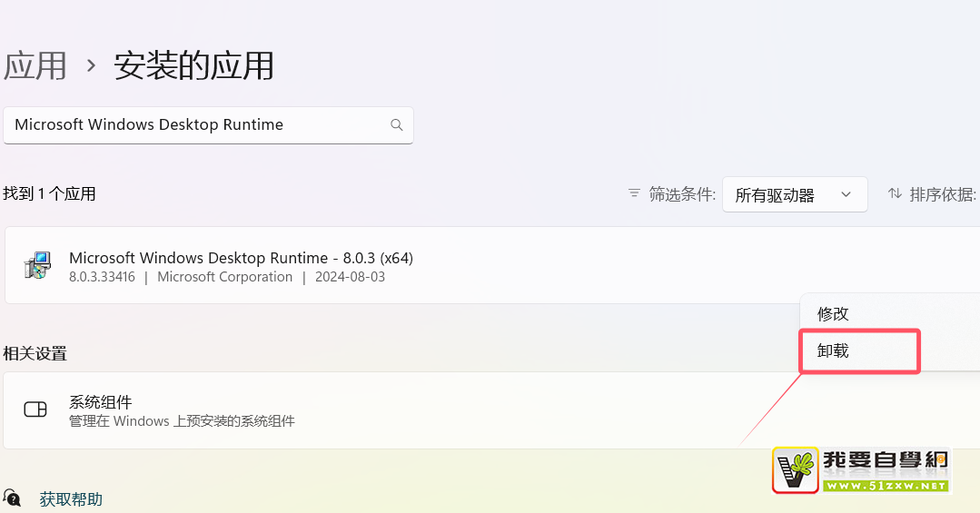The width and height of the screenshot is (980, 513).
Task: Go back to 应用 via the breadcrumb
Action: pyautogui.click(x=35, y=65)
